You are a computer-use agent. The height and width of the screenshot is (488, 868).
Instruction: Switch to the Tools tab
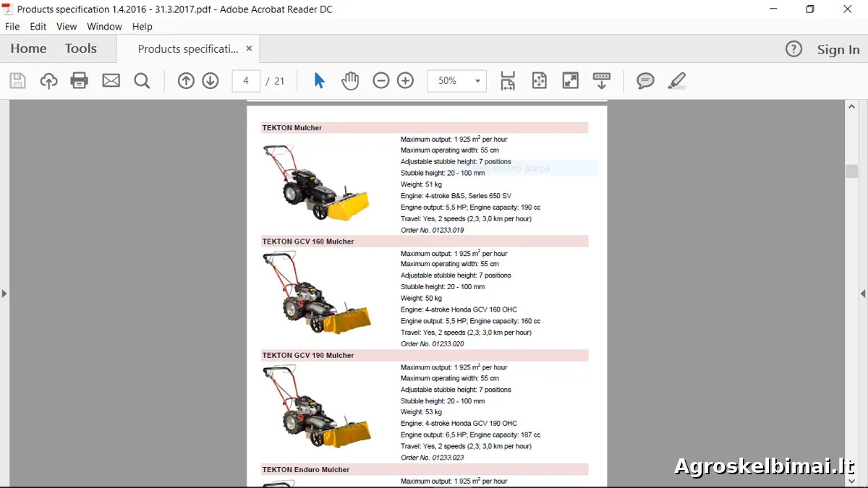(x=81, y=48)
